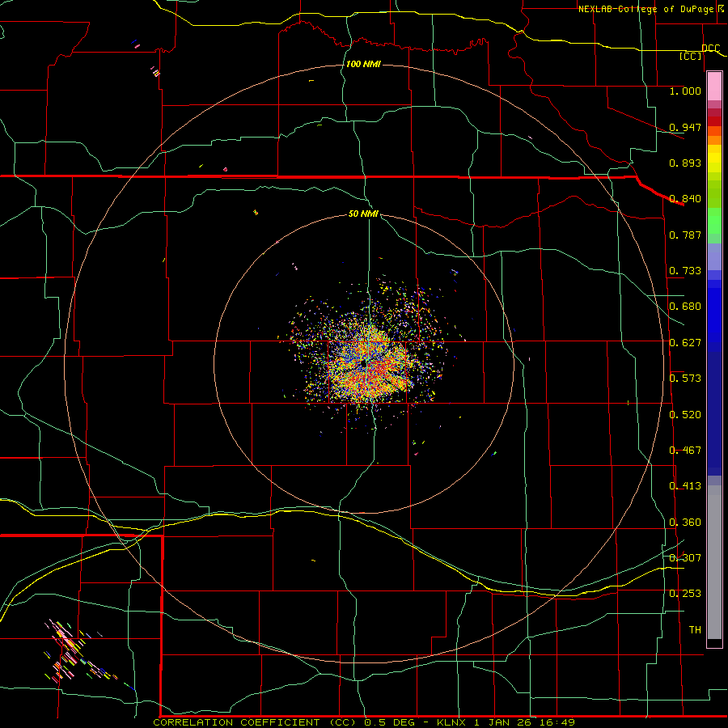Click the TH threshold label on legend
The height and width of the screenshot is (728, 728).
[695, 630]
